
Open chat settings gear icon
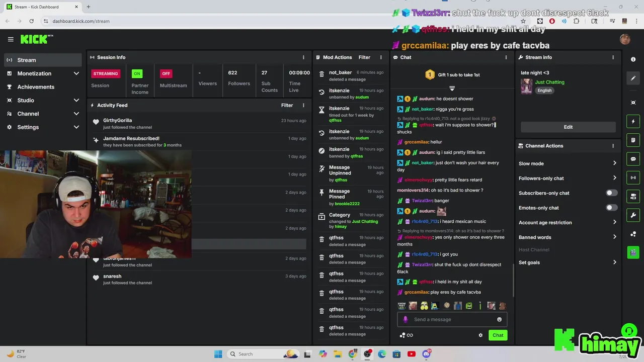(x=480, y=335)
